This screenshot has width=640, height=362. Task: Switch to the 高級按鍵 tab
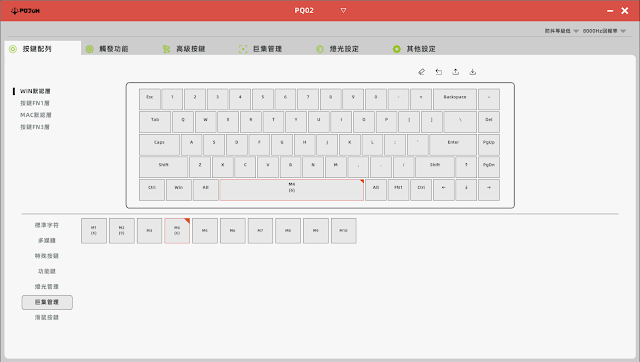click(184, 49)
